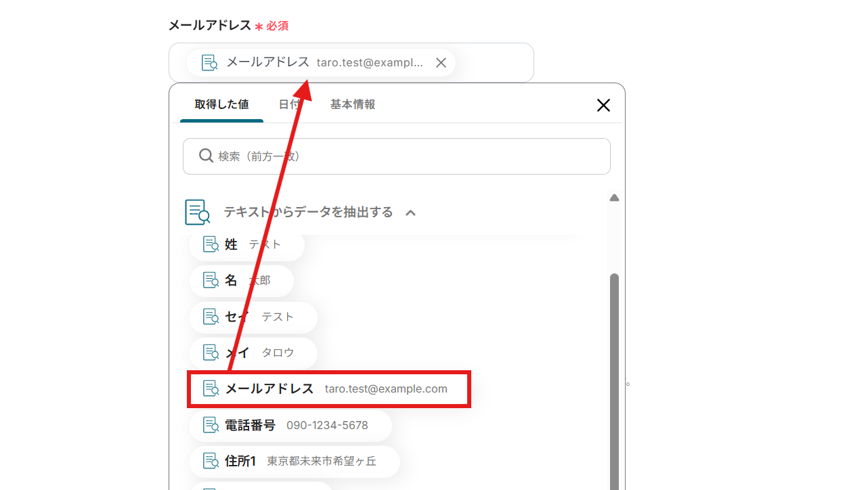
Task: Click the icon beside 姓 in list
Action: [211, 244]
